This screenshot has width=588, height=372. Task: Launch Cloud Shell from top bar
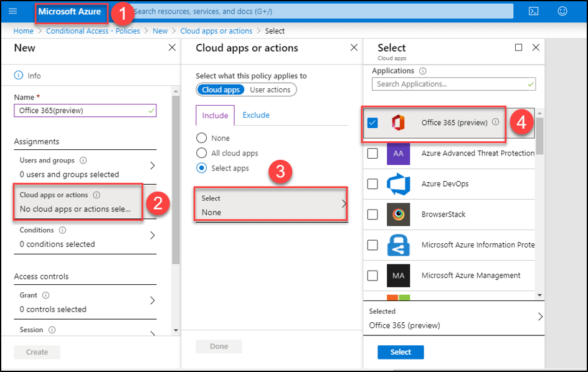click(x=533, y=11)
